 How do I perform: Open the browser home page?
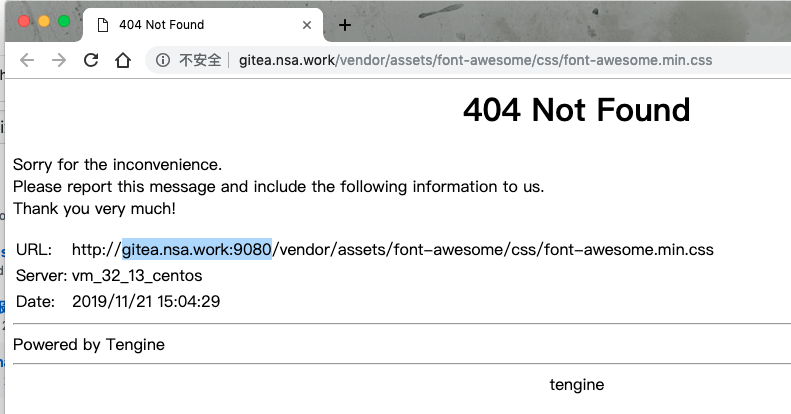tap(123, 60)
